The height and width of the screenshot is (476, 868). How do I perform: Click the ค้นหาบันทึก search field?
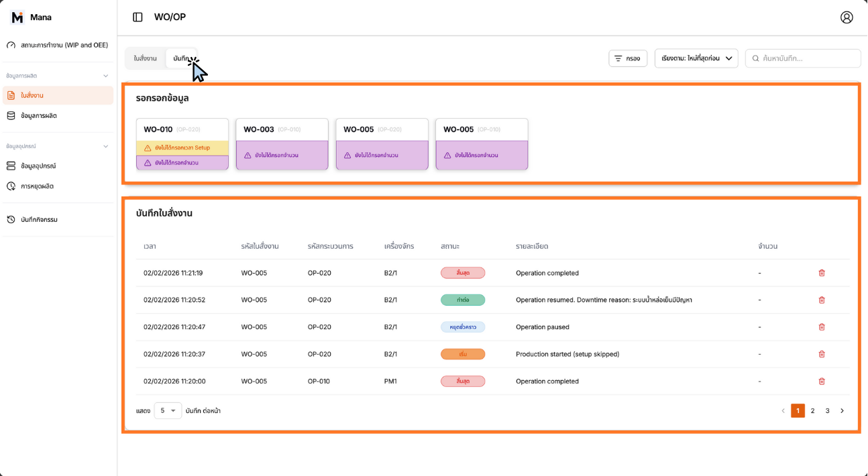808,58
